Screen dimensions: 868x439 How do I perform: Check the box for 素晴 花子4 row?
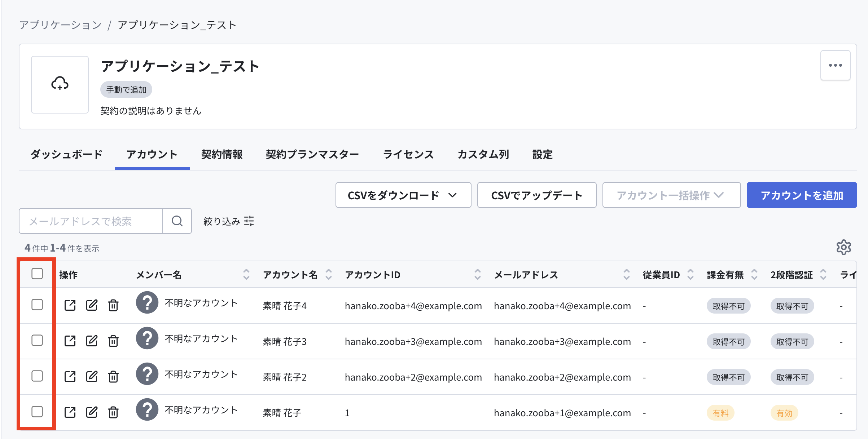click(x=37, y=305)
